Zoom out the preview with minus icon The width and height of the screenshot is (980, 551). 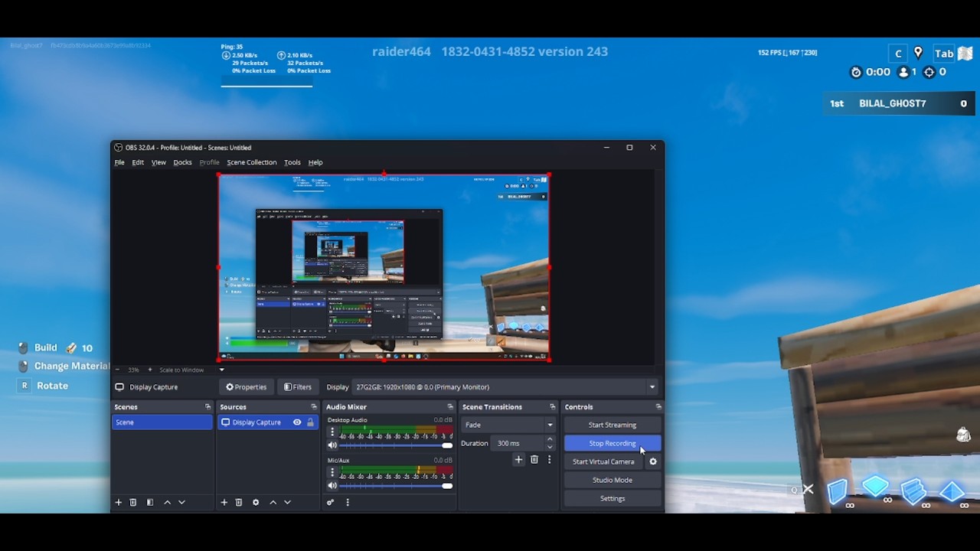(118, 370)
